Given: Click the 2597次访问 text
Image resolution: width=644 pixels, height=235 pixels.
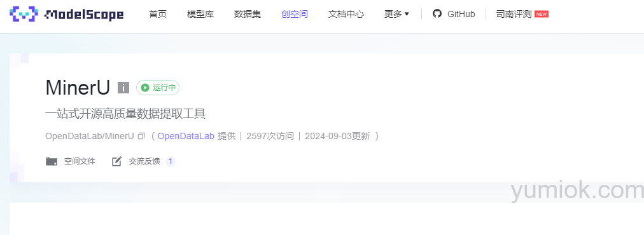Looking at the screenshot, I should 270,136.
